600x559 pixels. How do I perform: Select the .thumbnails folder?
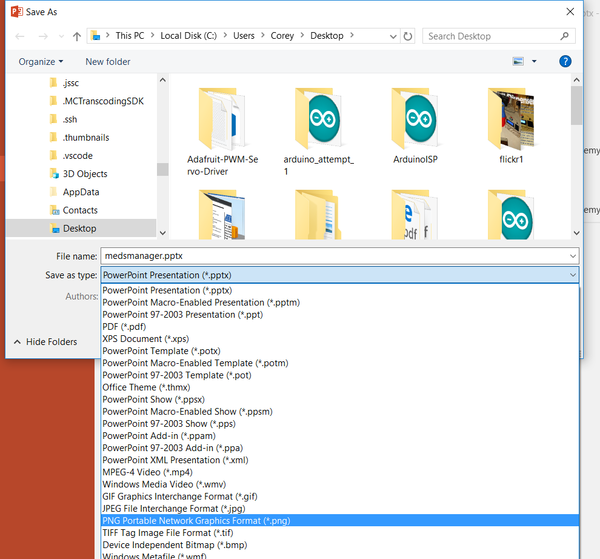tap(79, 137)
